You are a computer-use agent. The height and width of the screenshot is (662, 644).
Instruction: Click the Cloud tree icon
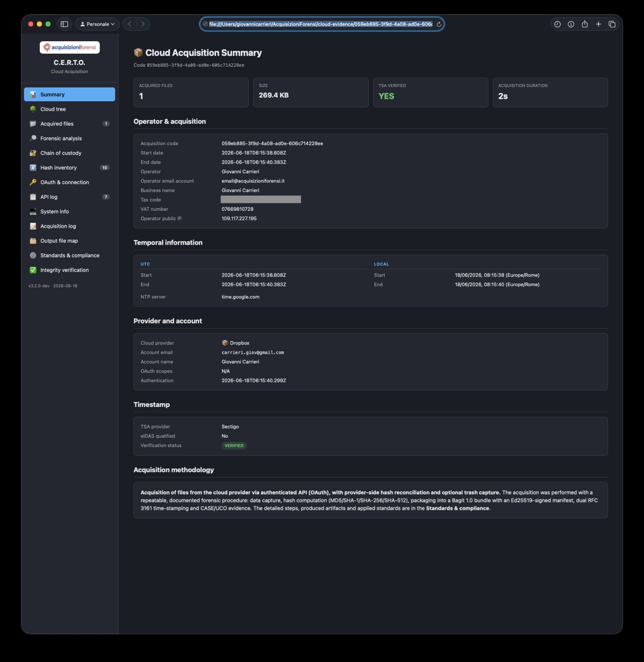click(x=33, y=109)
